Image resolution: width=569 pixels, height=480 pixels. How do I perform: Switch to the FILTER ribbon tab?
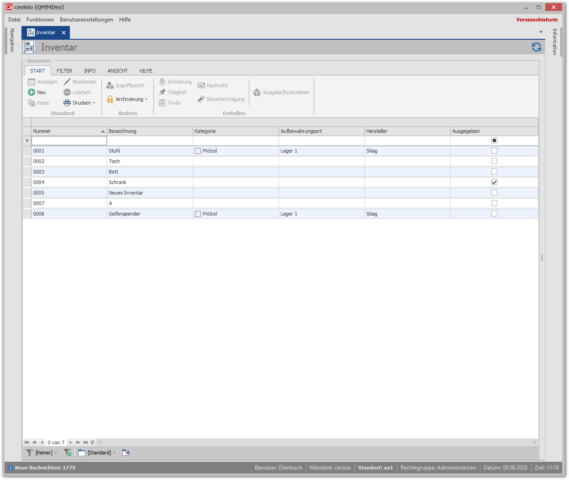64,71
